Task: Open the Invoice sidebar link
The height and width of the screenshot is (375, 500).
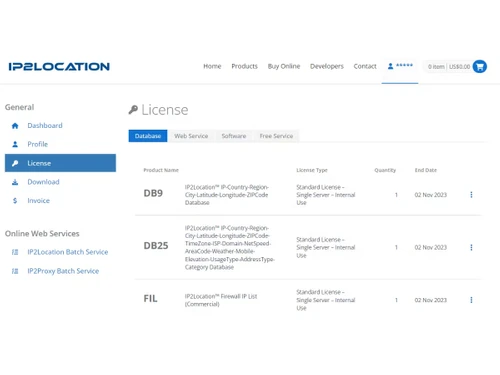Action: tap(39, 201)
